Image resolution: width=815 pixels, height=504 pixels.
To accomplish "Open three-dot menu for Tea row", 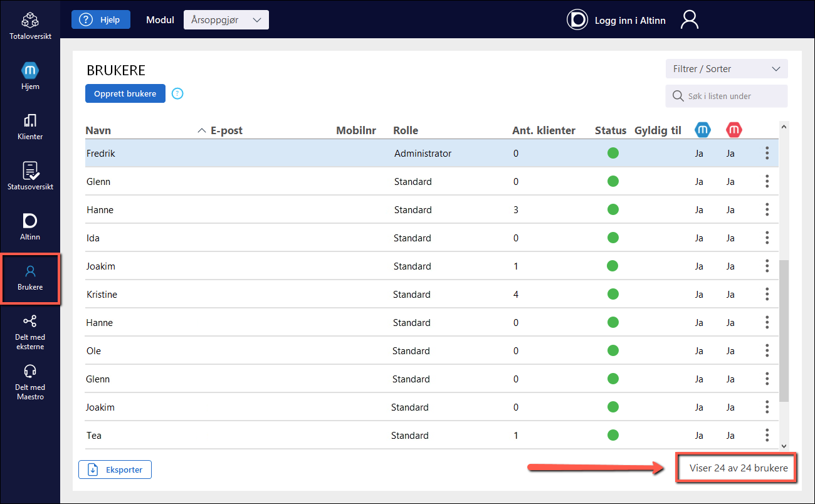I will tap(767, 435).
